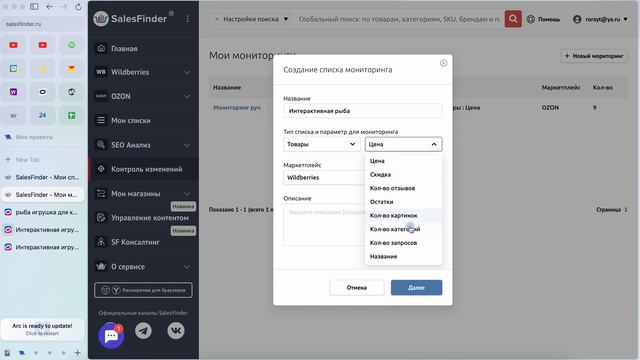Expand the SEO Анализ section
Viewport: 640px width, 360px height.
point(143,145)
